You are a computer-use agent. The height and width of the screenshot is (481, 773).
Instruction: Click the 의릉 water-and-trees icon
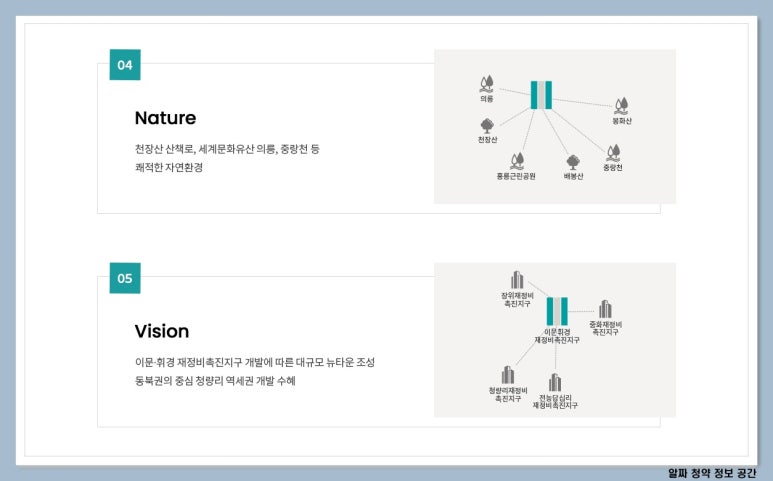click(487, 84)
